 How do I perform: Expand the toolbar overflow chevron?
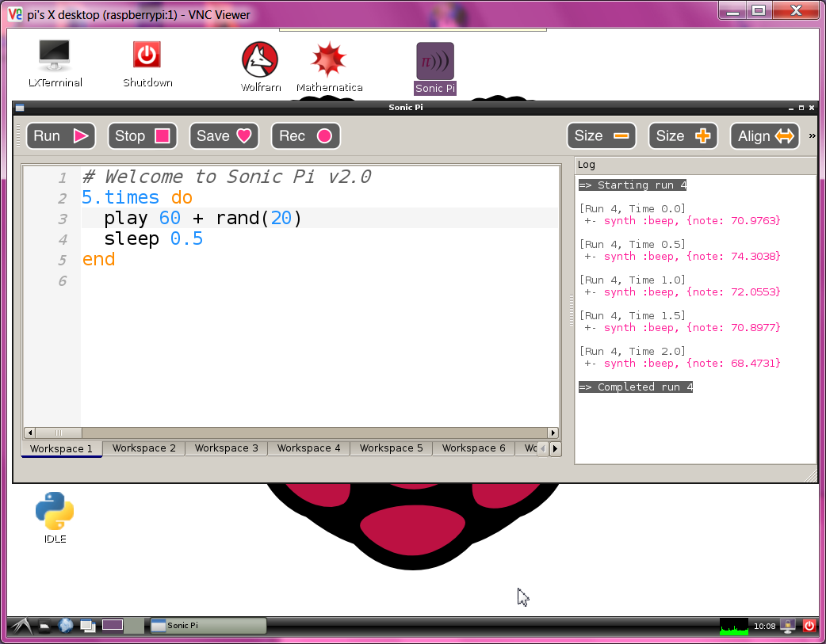point(812,136)
